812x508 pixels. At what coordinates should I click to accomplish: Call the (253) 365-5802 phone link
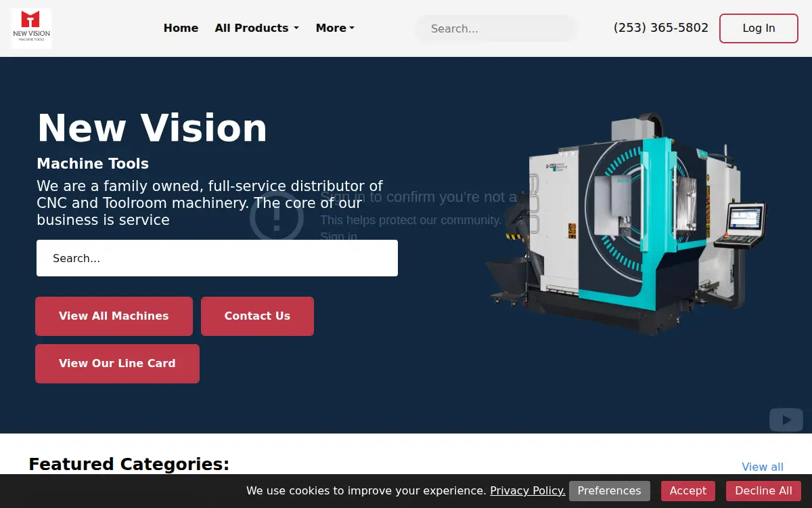(x=661, y=28)
